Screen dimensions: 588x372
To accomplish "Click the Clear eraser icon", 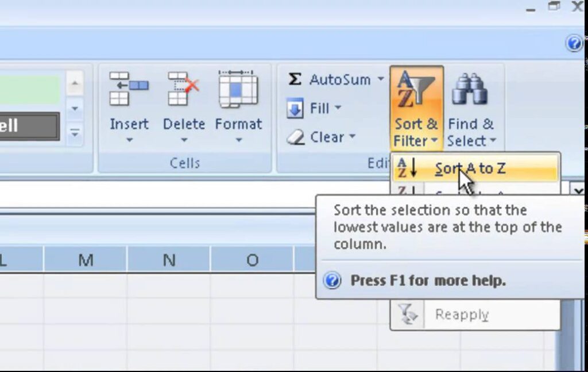I will pyautogui.click(x=296, y=137).
